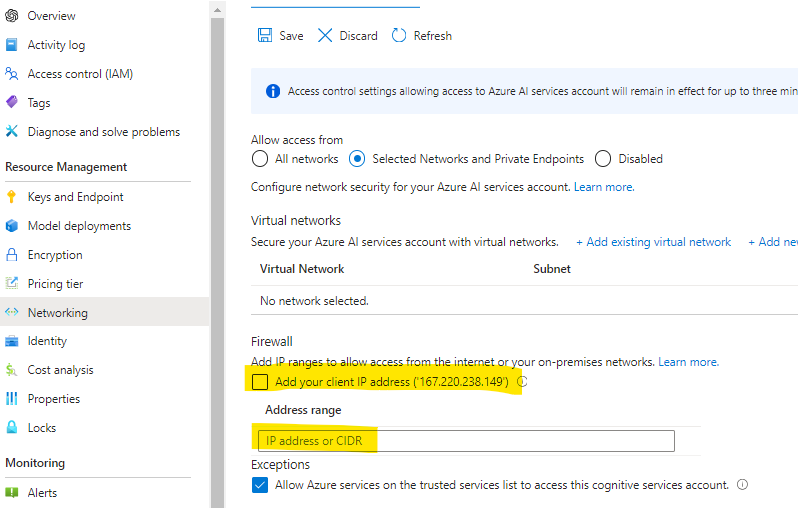Click the Overview sidebar icon

(x=12, y=16)
